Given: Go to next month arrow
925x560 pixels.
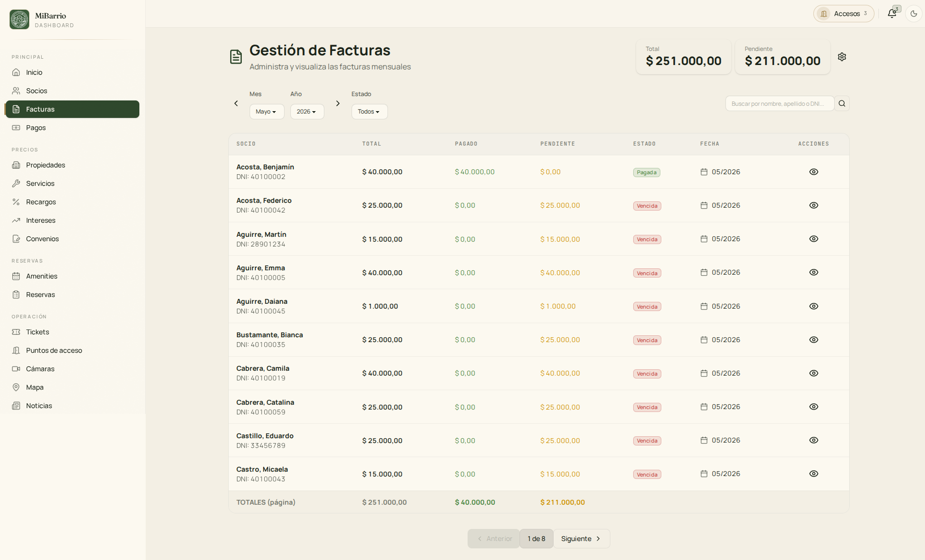Looking at the screenshot, I should (x=338, y=103).
